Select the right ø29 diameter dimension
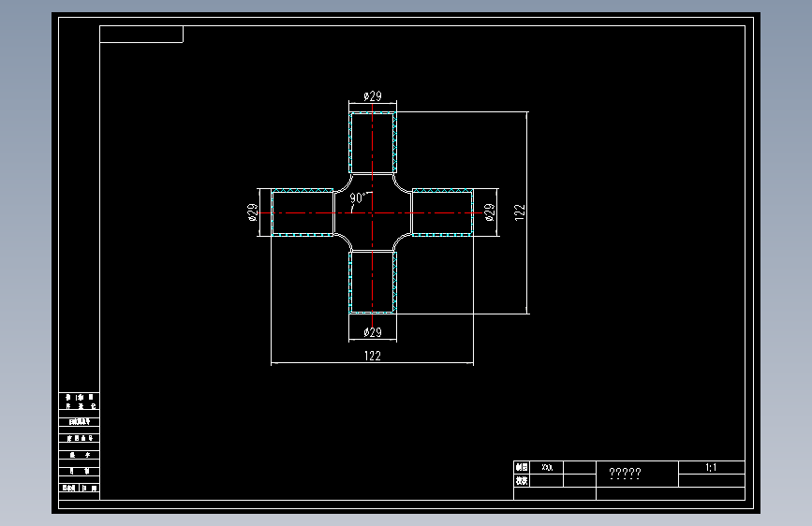 (x=490, y=212)
